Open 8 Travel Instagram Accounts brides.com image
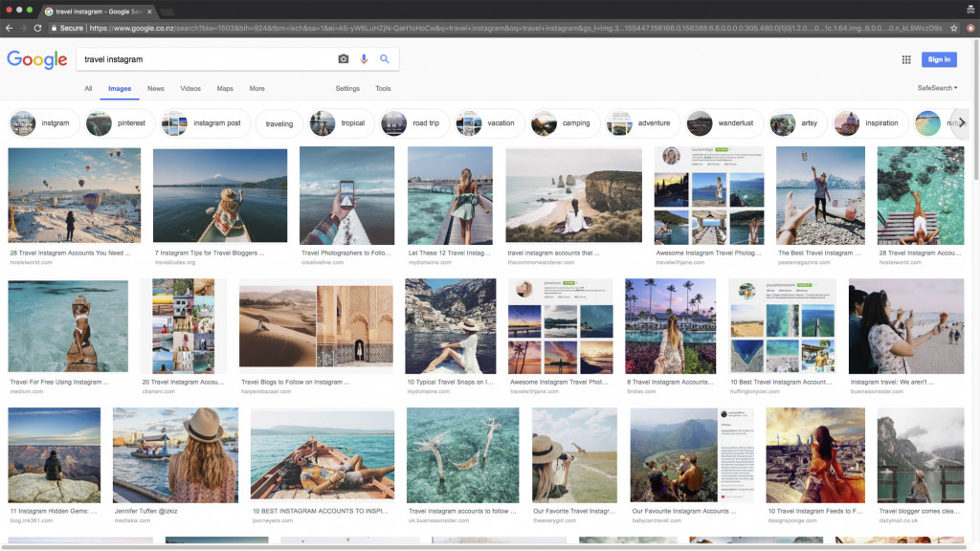 [671, 326]
